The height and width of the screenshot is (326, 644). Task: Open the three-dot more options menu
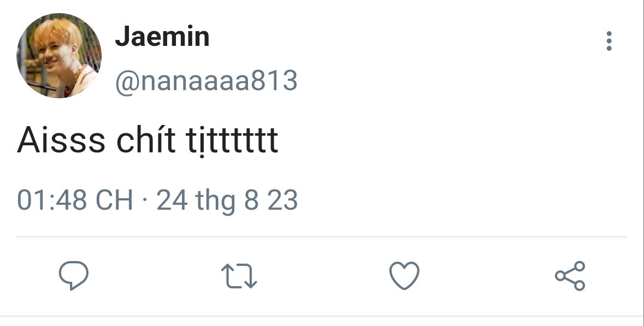(x=609, y=42)
